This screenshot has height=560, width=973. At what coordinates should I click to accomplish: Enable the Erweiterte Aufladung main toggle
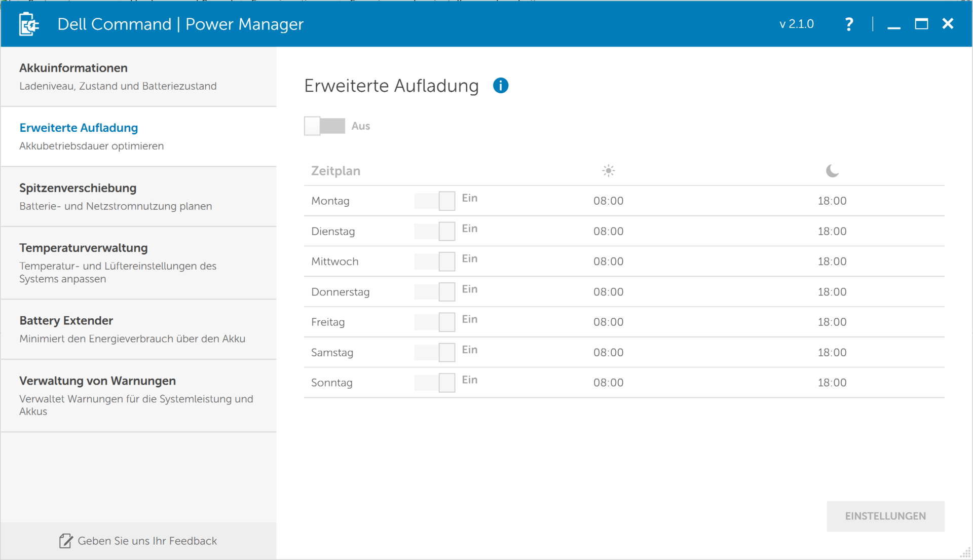[x=324, y=126]
